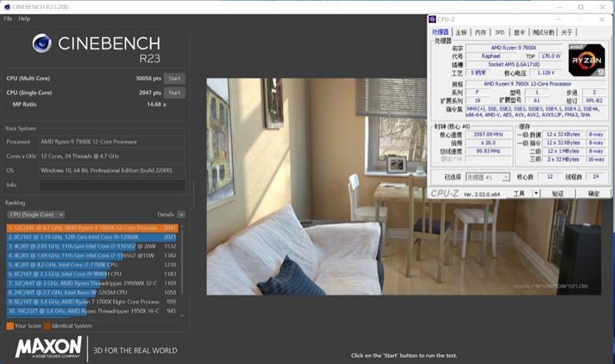
Task: Open the File menu in Cinebench
Action: 8,18
